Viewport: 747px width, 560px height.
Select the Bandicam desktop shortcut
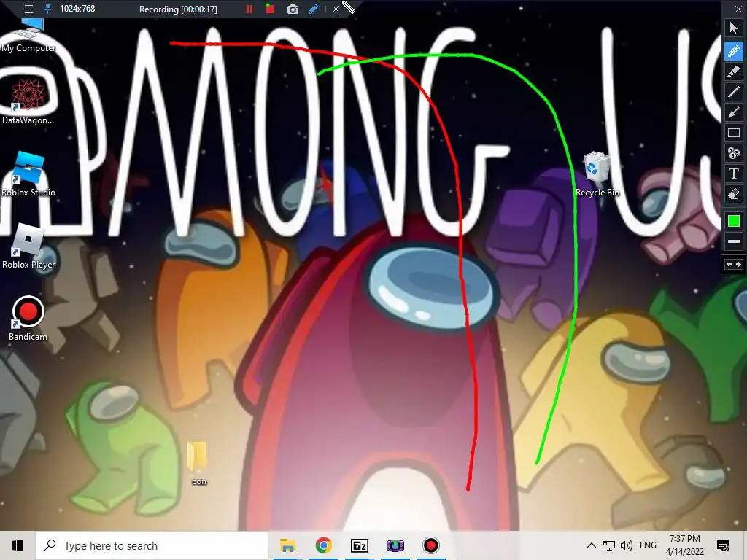click(28, 319)
